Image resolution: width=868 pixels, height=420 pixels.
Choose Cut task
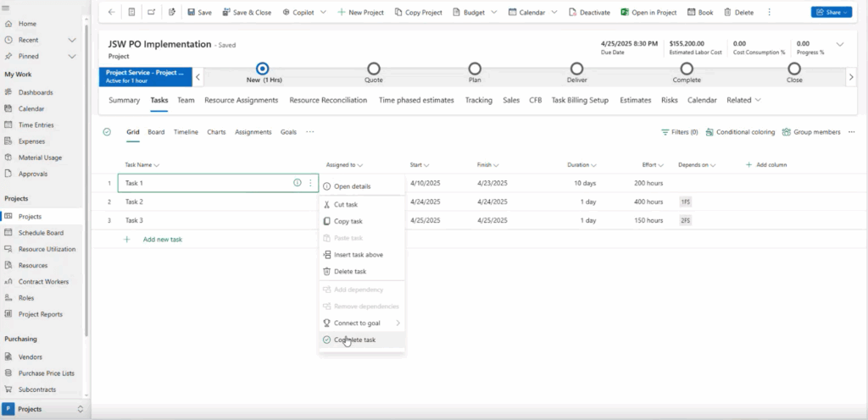[x=362, y=204]
